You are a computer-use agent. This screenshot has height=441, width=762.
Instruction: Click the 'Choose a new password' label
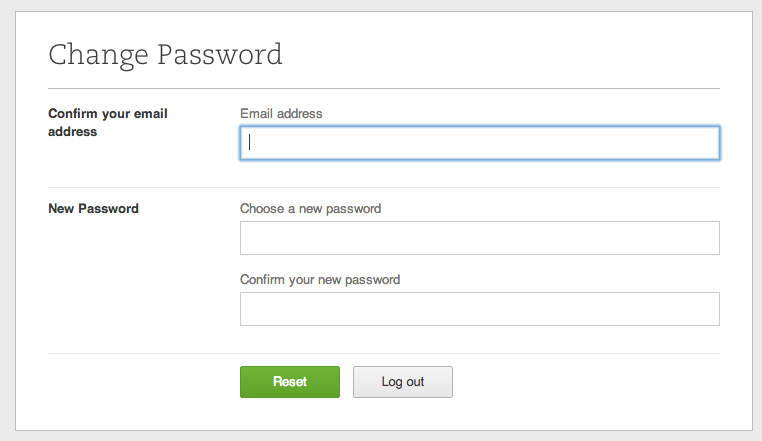point(310,209)
